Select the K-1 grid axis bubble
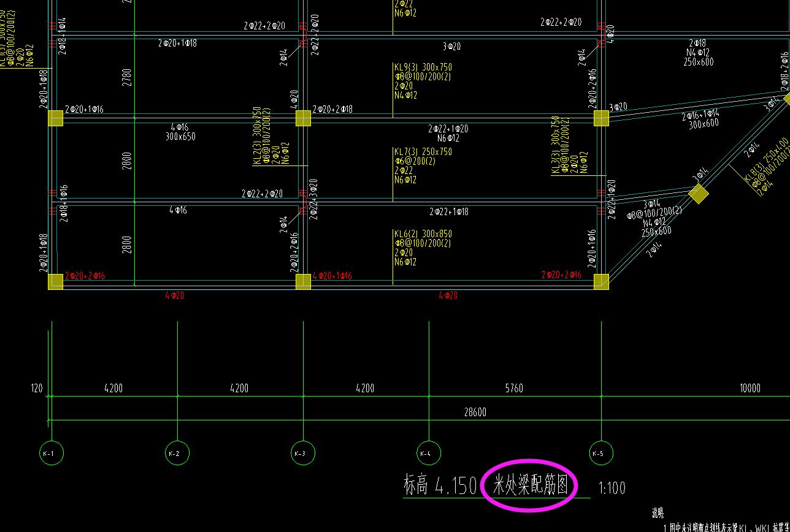The height and width of the screenshot is (532, 790). coord(52,453)
